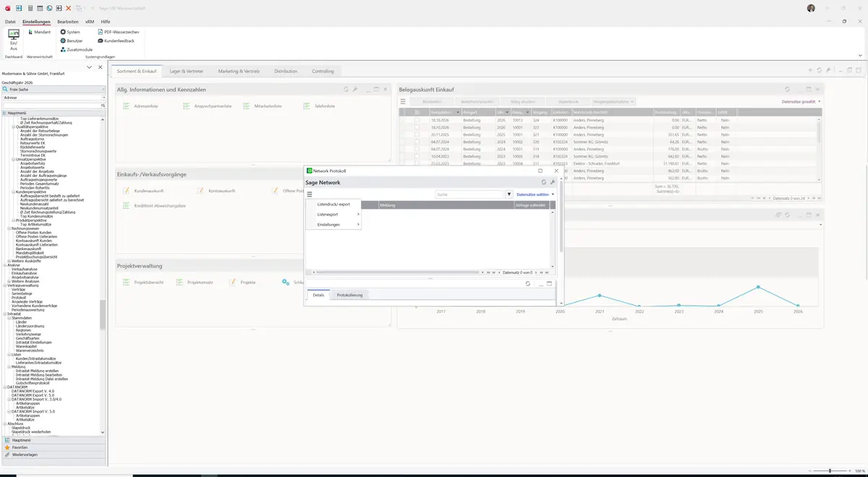
Task: Open the Projektübersicht tile
Action: [143, 282]
